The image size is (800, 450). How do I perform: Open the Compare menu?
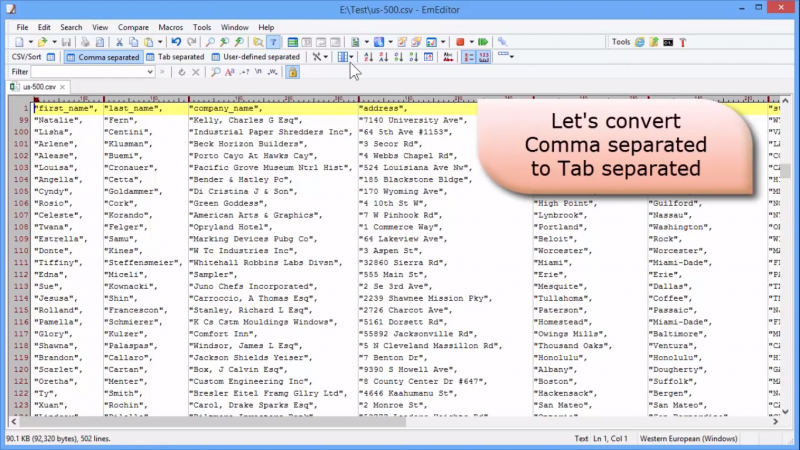pos(133,27)
